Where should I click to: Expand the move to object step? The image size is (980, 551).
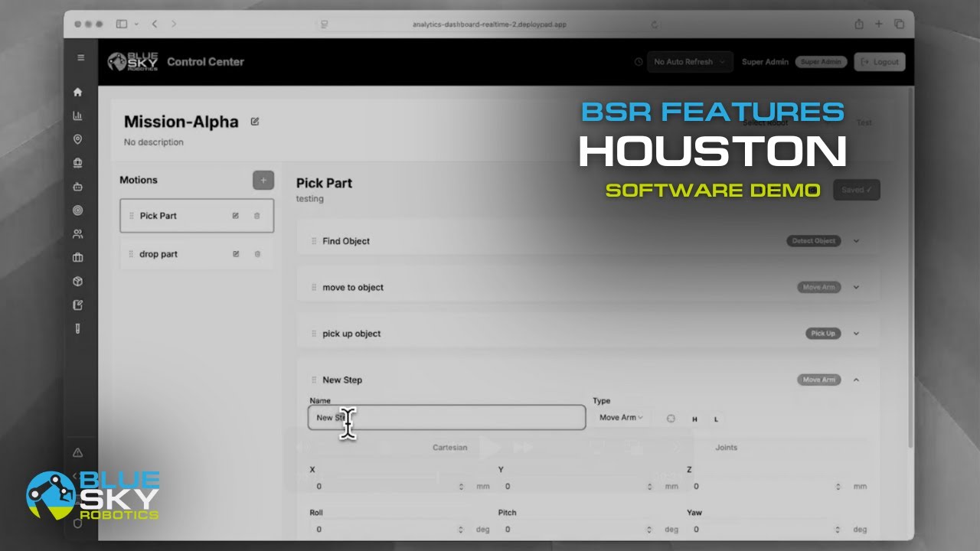856,288
